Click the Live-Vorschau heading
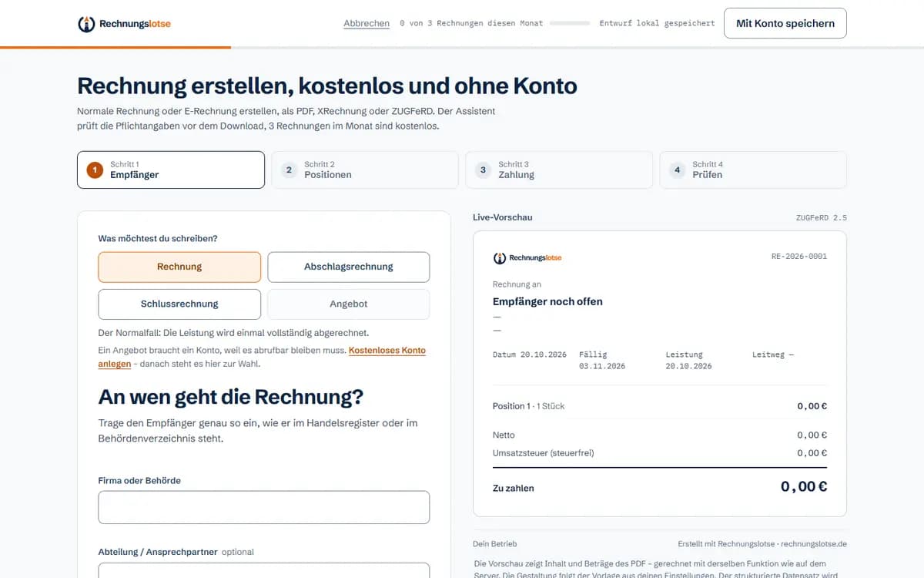Image resolution: width=924 pixels, height=578 pixels. 503,217
